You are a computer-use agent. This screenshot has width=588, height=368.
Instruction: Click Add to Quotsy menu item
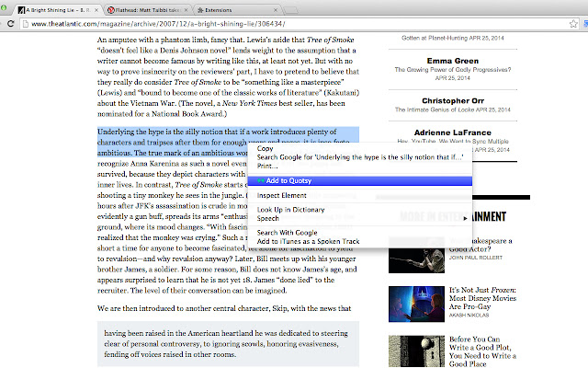pyautogui.click(x=359, y=180)
